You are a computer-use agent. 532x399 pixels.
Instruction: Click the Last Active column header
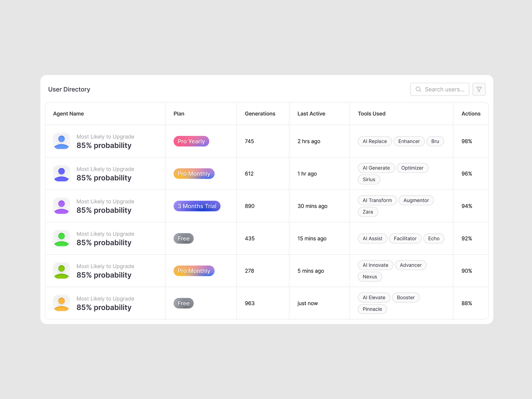click(311, 113)
